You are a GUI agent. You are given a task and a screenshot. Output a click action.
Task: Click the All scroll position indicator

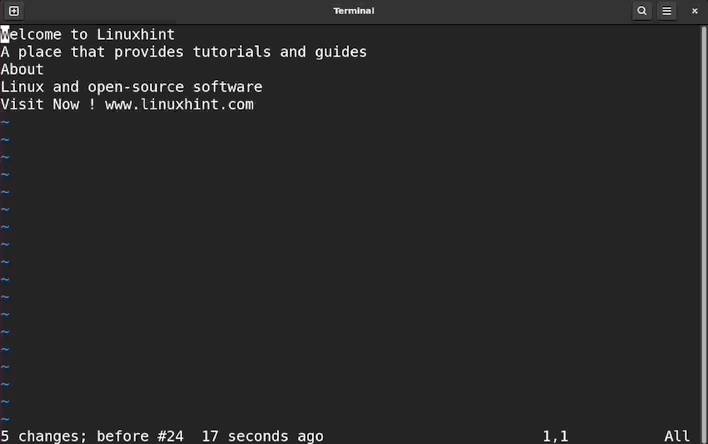pos(677,436)
